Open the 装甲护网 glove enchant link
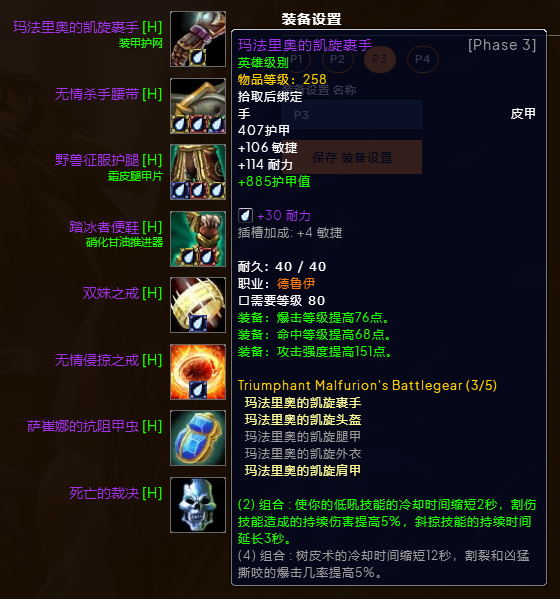 pyautogui.click(x=141, y=43)
